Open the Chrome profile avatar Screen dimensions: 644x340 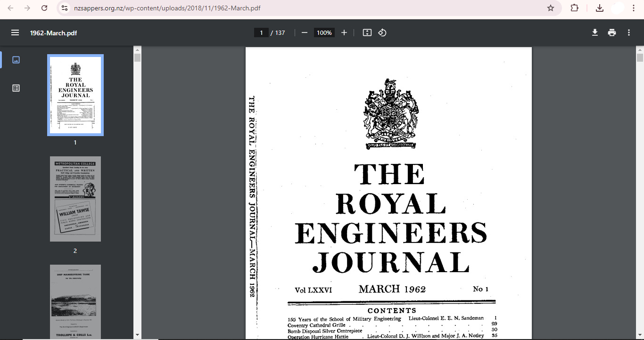pyautogui.click(x=618, y=8)
